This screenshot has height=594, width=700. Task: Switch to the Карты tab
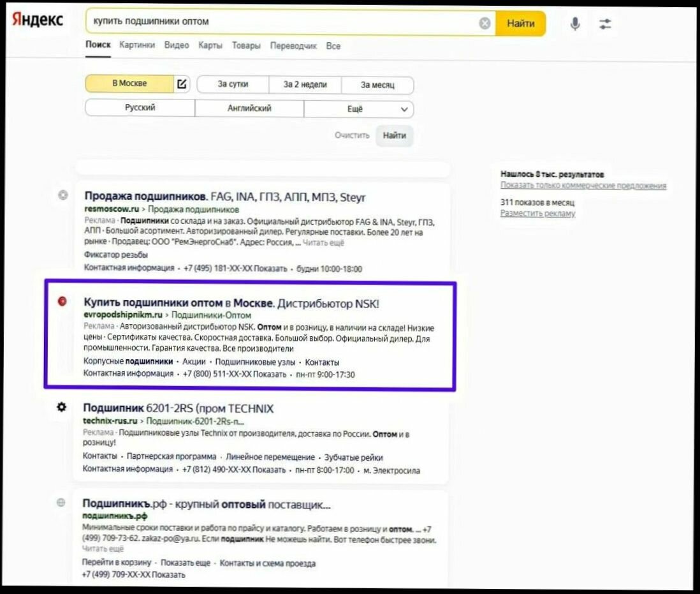pyautogui.click(x=210, y=45)
